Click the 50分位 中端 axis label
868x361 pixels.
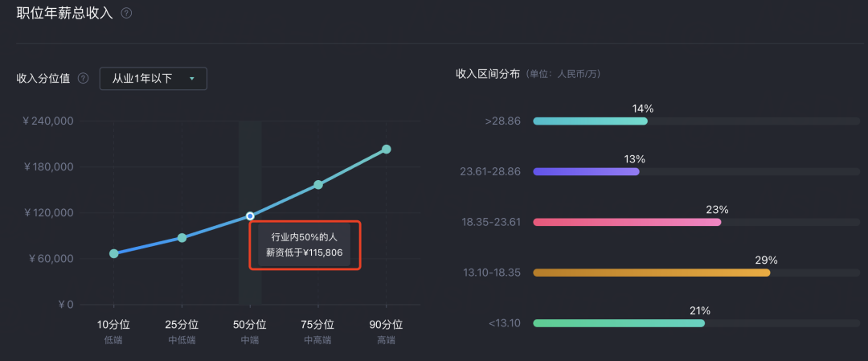pyautogui.click(x=250, y=332)
